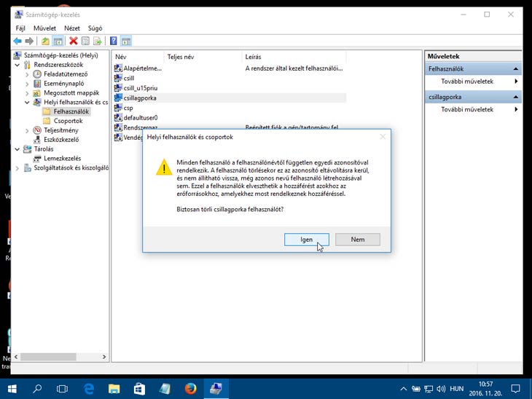532x399 pixels.
Task: Select the csill_u15priu user entry
Action: coord(140,88)
